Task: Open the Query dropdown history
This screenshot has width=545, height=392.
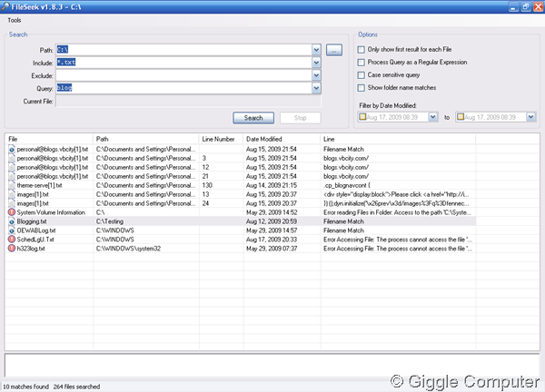Action: pos(316,88)
